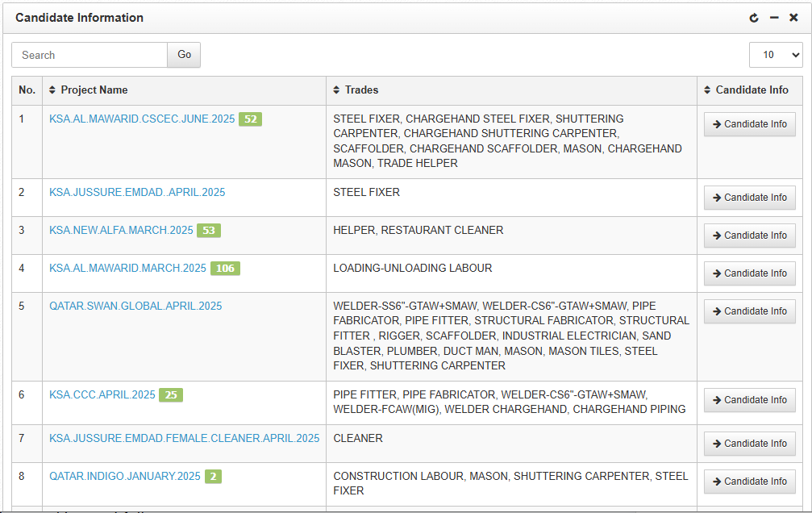Open KSA.NEW.ALFA.MARCH.2025 project link
Screen dimensions: 812x513
121,231
